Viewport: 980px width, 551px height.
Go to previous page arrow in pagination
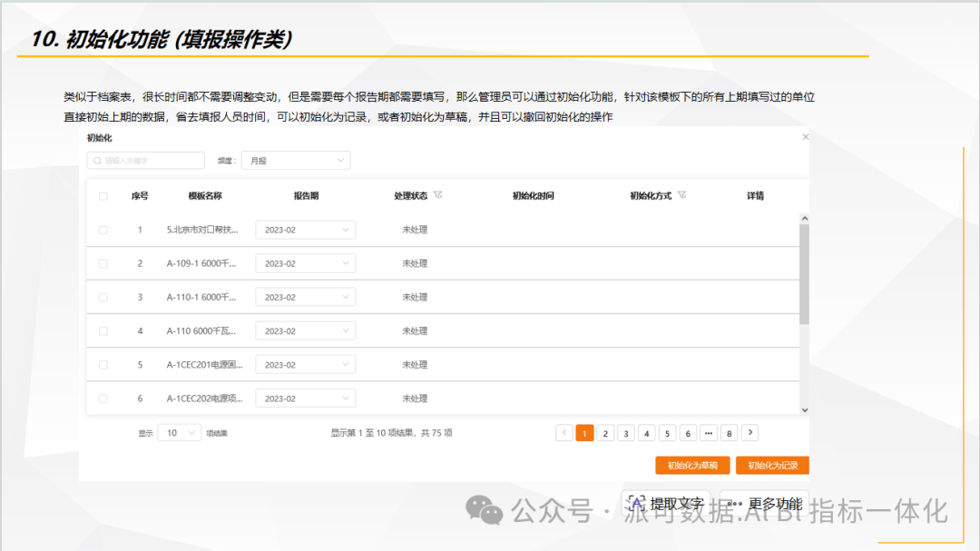564,433
